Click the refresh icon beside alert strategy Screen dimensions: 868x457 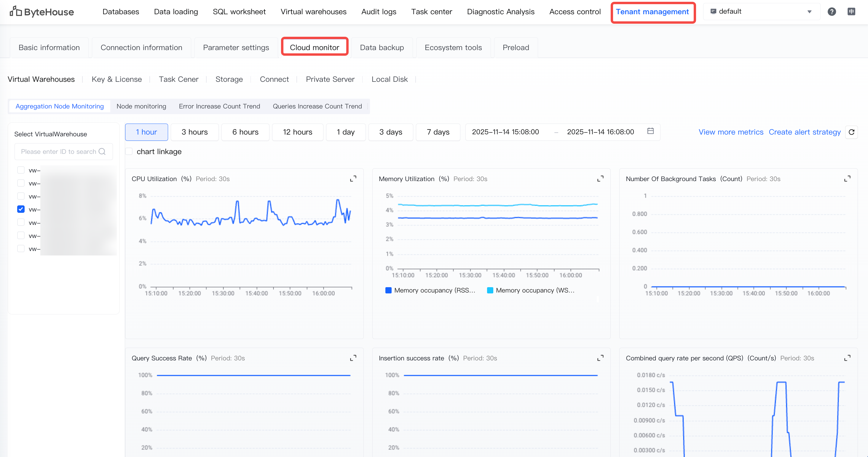pyautogui.click(x=851, y=132)
